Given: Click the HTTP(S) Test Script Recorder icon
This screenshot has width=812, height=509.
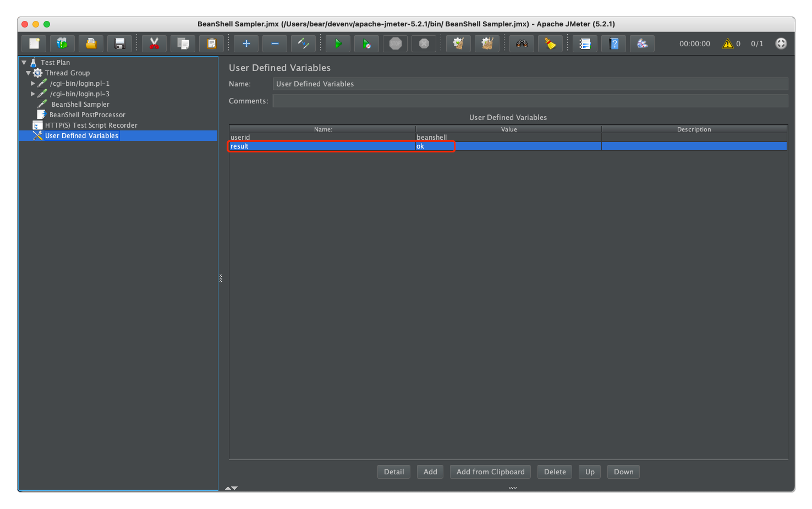Looking at the screenshot, I should (x=37, y=125).
